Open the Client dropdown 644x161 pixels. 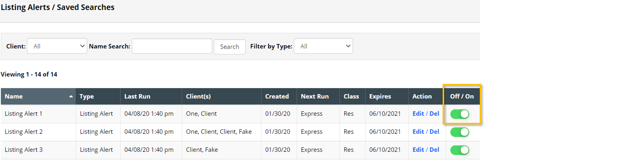click(x=57, y=46)
